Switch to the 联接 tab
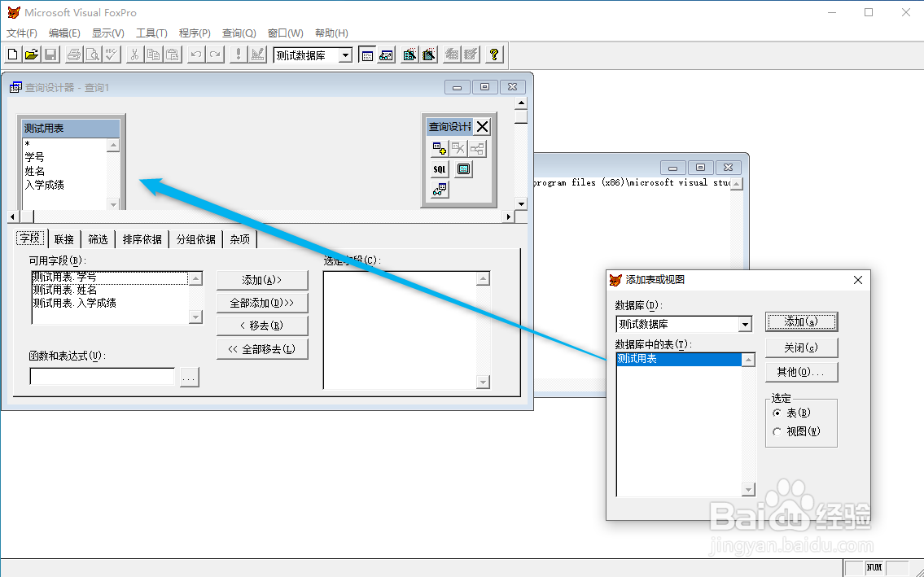 (x=64, y=239)
